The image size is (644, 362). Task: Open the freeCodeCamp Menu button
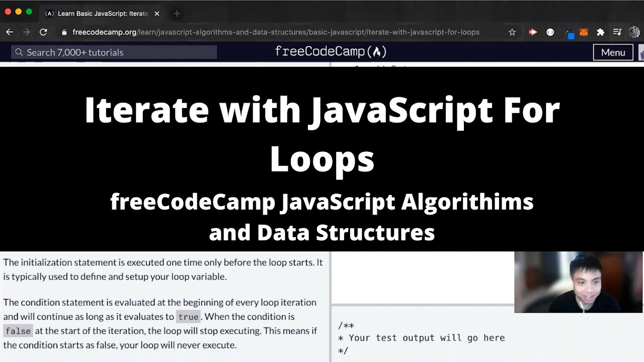click(613, 52)
